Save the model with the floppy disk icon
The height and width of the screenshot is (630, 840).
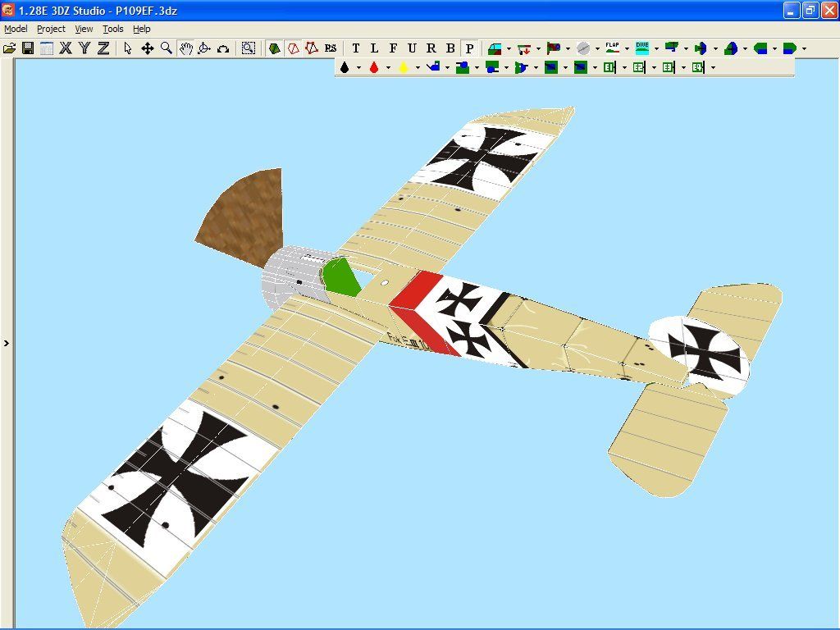tap(28, 48)
